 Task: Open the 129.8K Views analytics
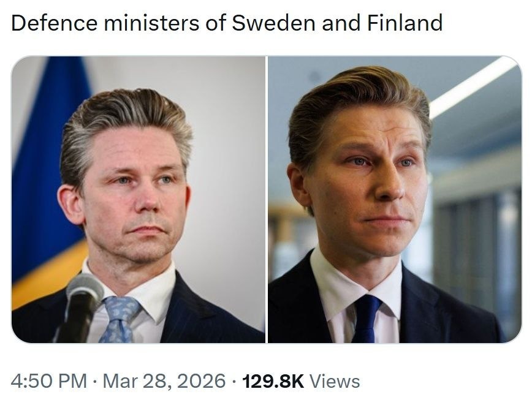302,380
